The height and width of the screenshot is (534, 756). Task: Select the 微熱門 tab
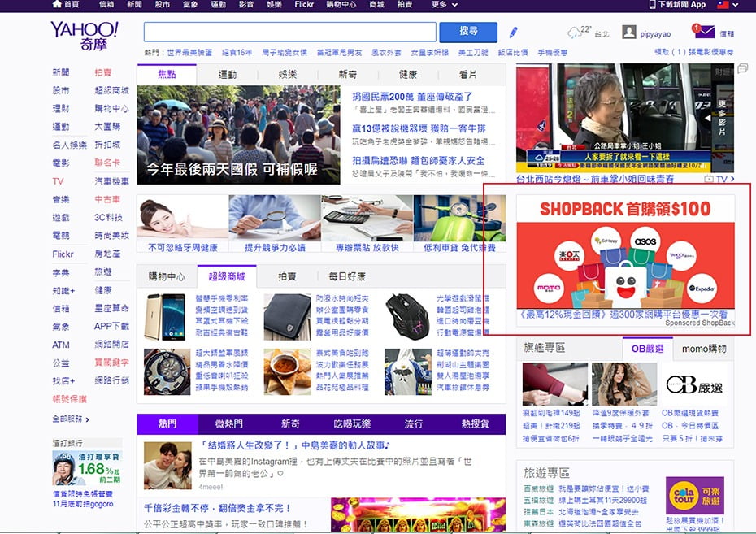click(x=228, y=423)
